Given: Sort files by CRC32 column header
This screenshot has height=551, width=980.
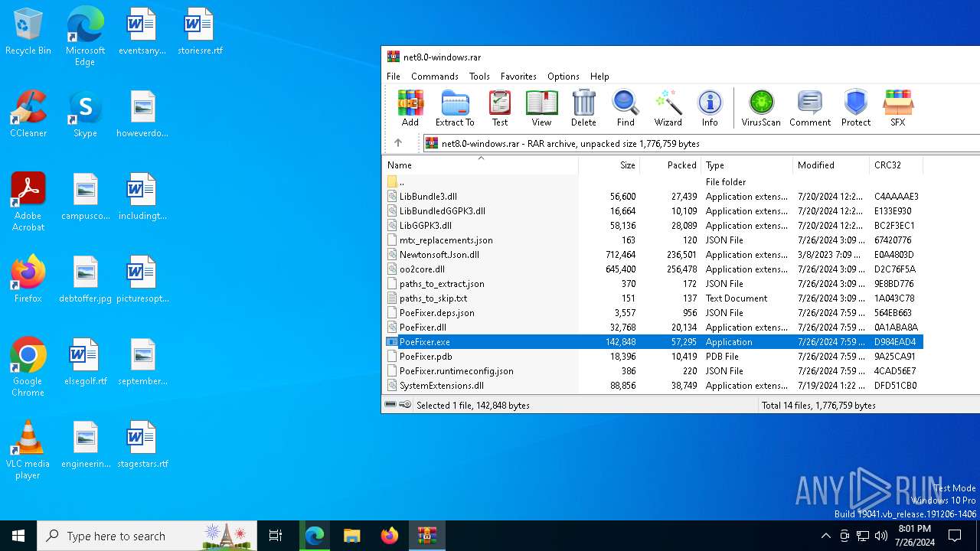Looking at the screenshot, I should (897, 165).
